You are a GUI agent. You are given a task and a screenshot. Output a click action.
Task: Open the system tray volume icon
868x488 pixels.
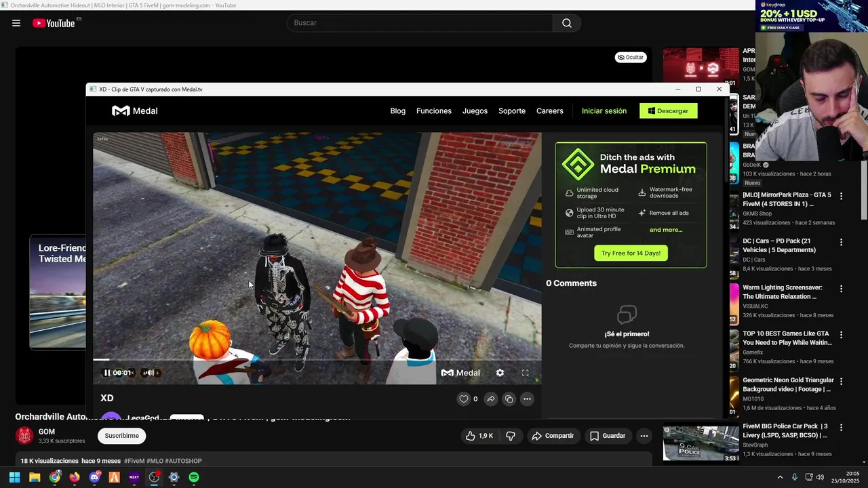coord(820,477)
